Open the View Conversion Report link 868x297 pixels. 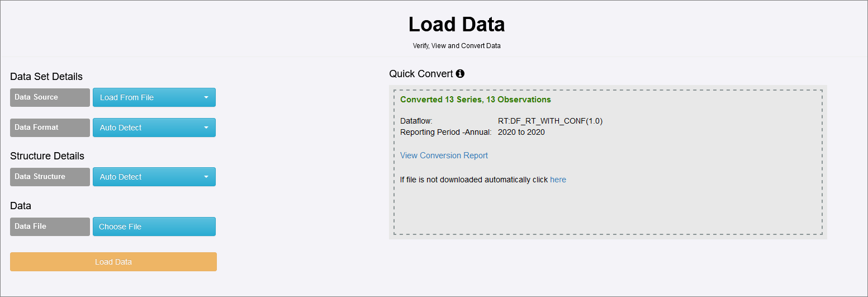(444, 155)
